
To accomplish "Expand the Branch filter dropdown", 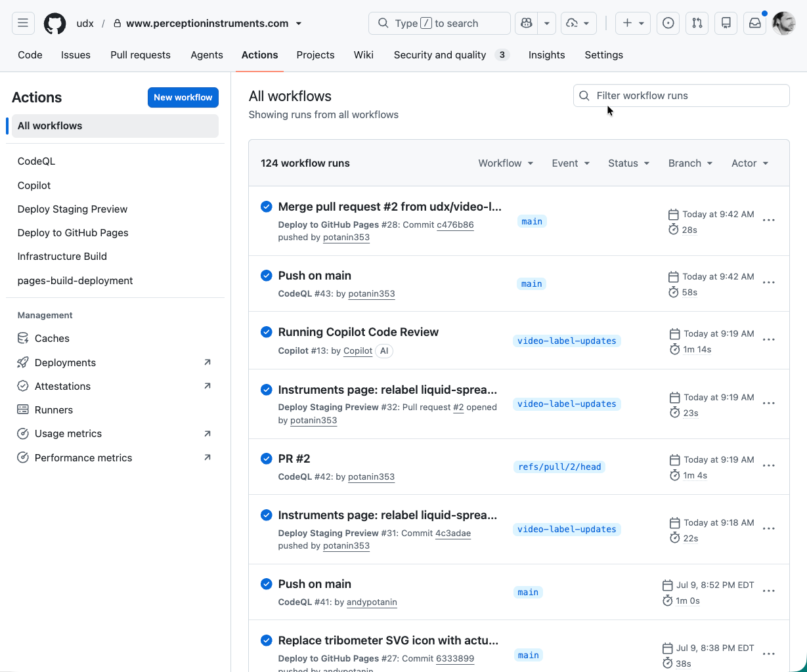I will tap(690, 163).
